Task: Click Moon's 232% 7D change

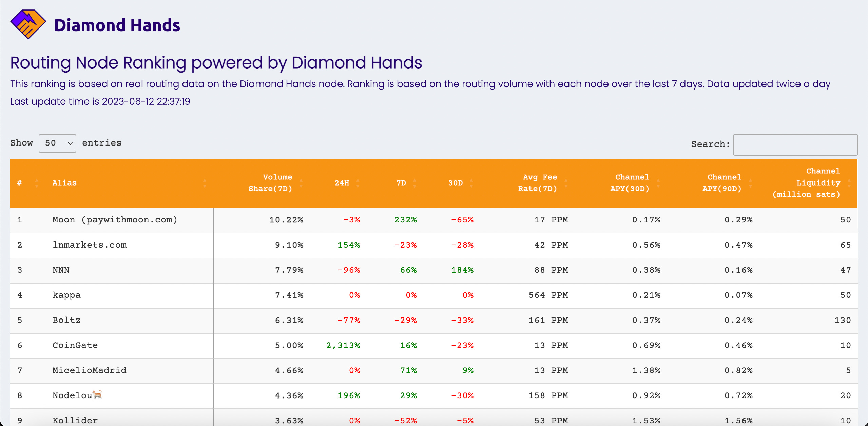Action: click(x=406, y=220)
